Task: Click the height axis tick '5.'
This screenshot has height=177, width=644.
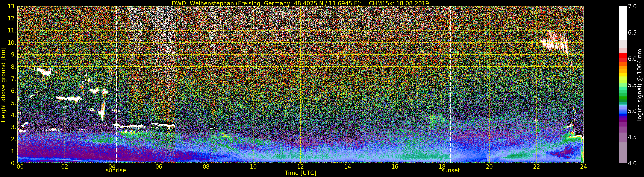Action: click(x=13, y=103)
